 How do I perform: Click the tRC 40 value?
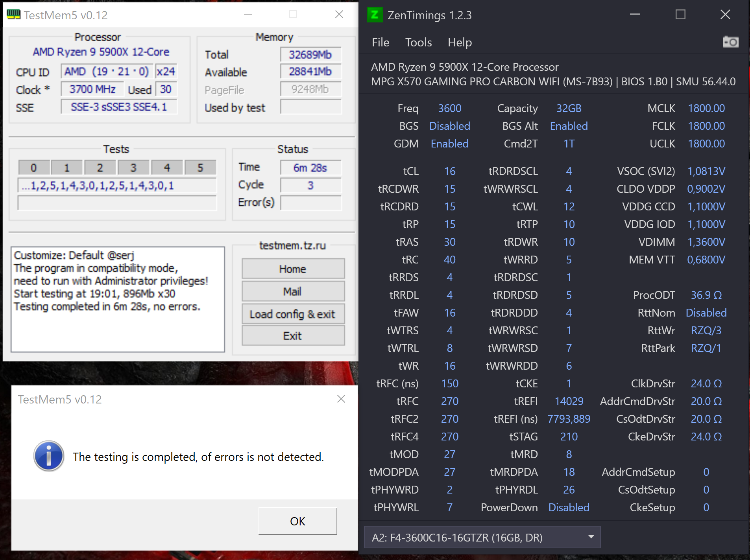pos(450,260)
